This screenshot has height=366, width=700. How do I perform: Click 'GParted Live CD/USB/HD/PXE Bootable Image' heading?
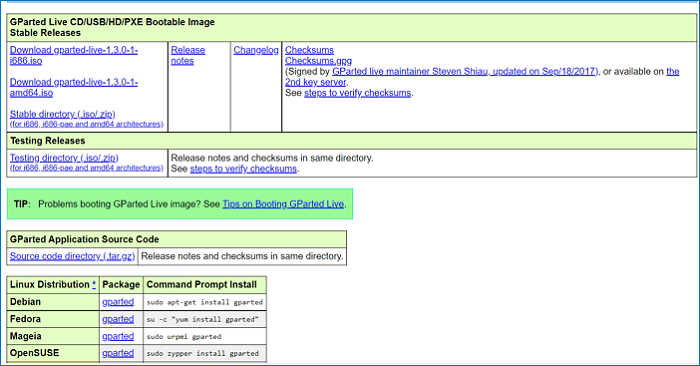112,22
